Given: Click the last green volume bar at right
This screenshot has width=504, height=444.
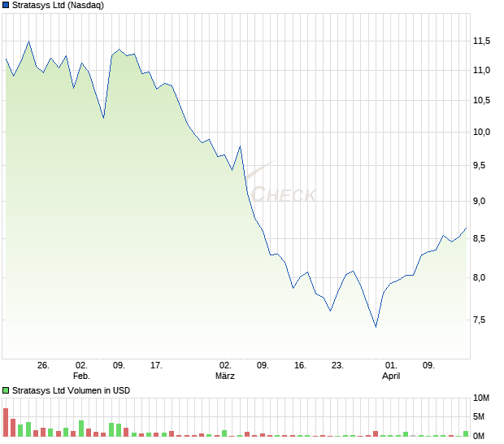Looking at the screenshot, I should point(466,433).
